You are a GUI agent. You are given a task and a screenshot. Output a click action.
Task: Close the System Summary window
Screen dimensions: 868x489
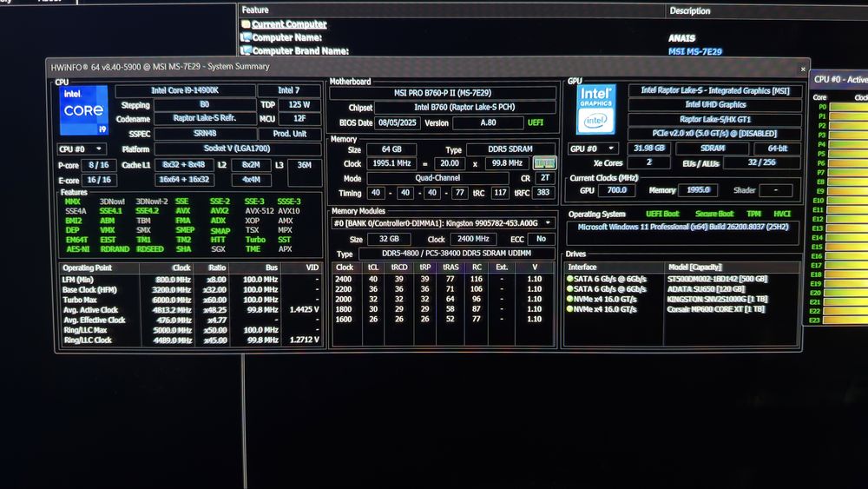[x=803, y=69]
